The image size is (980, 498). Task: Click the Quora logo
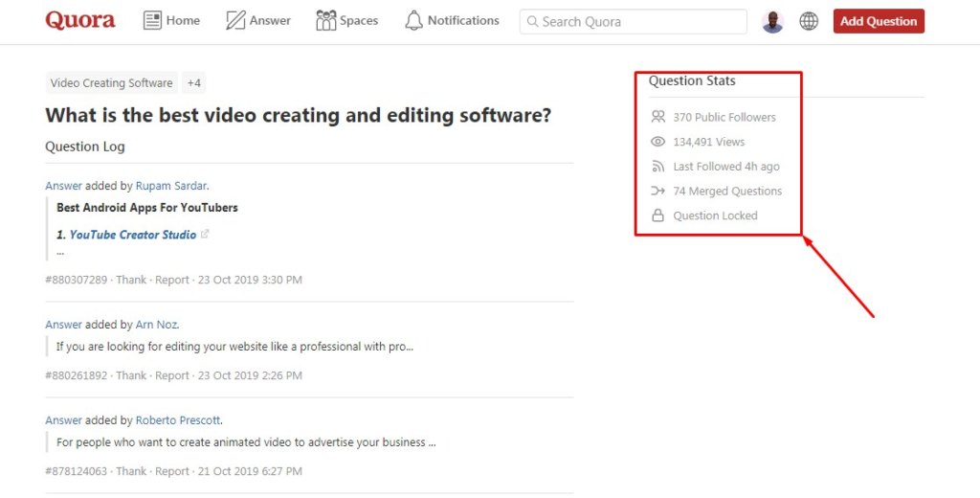pos(80,21)
